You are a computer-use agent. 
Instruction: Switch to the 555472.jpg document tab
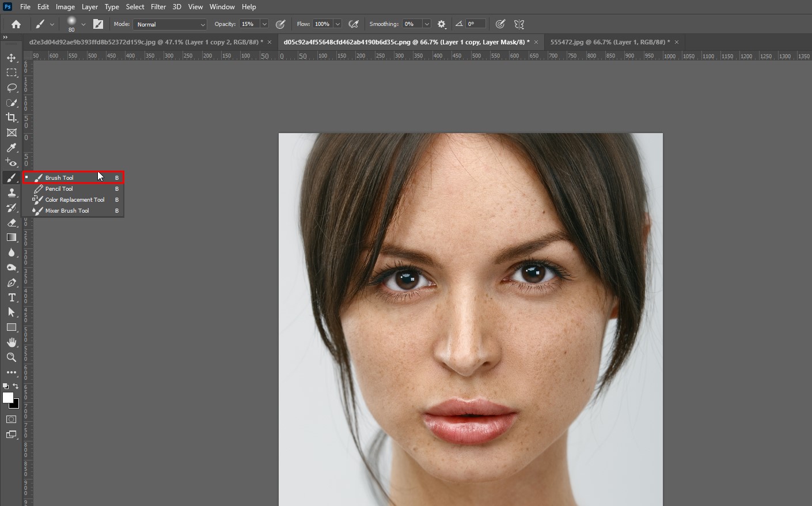(x=609, y=42)
